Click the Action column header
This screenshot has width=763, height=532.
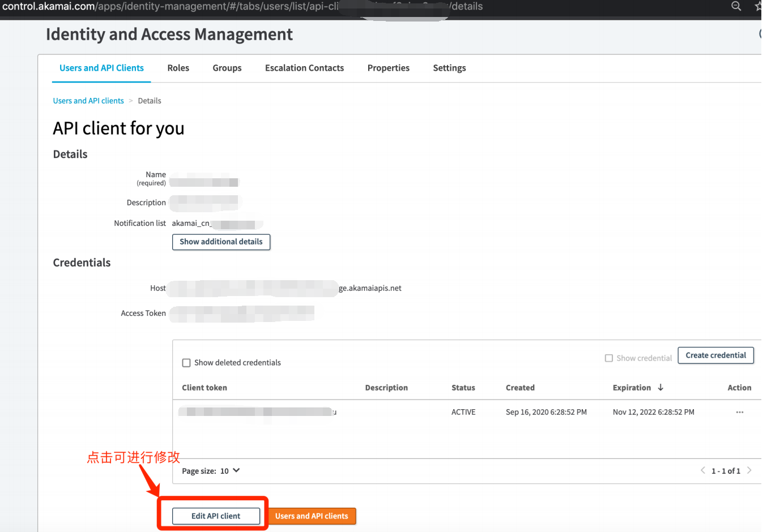pyautogui.click(x=739, y=388)
